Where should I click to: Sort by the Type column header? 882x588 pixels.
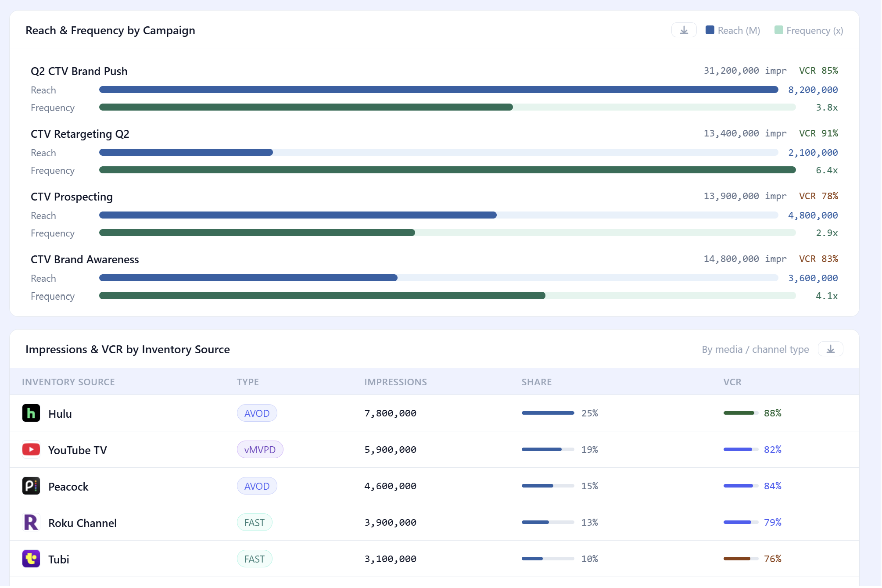[x=248, y=382]
